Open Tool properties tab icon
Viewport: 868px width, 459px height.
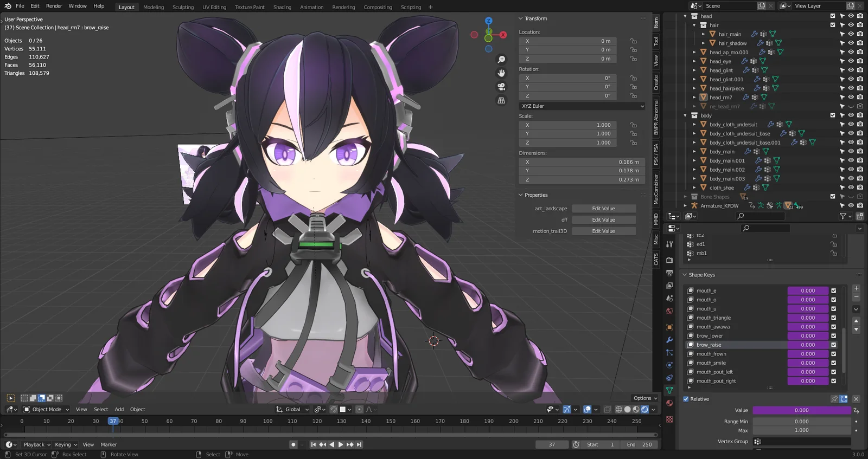tap(669, 244)
